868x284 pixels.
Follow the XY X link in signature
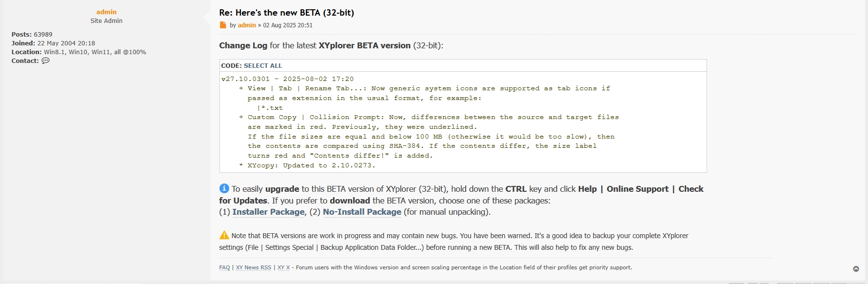coord(283,267)
